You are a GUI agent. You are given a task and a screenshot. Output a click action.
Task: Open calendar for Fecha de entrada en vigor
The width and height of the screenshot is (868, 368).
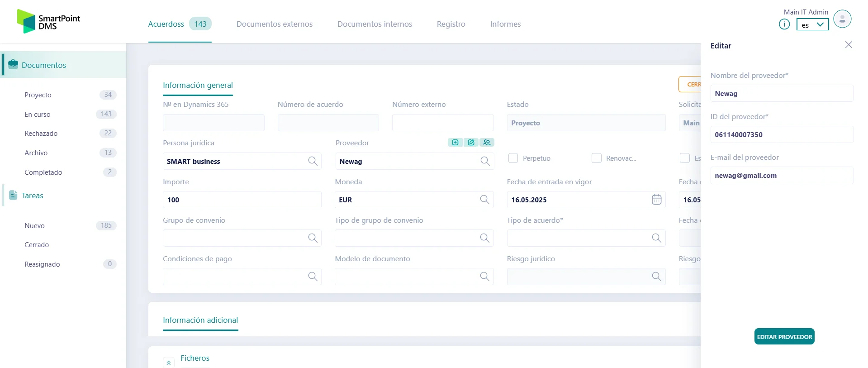coord(656,200)
